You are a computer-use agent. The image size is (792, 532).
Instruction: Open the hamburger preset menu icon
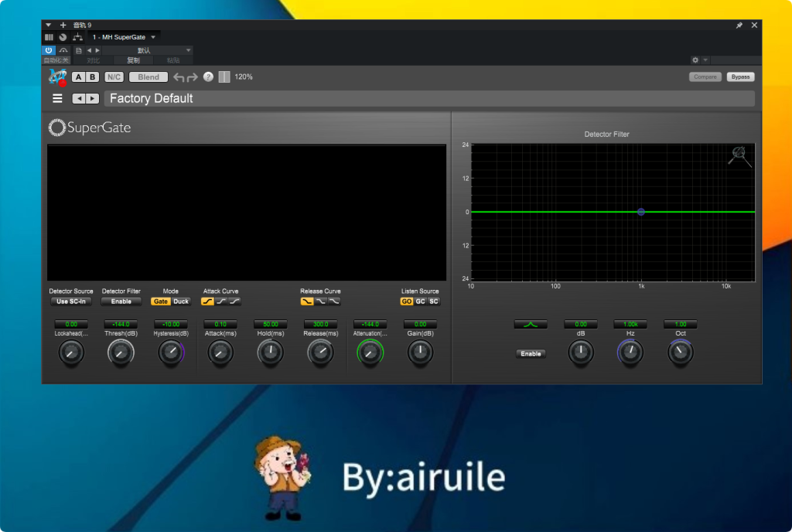(x=57, y=98)
